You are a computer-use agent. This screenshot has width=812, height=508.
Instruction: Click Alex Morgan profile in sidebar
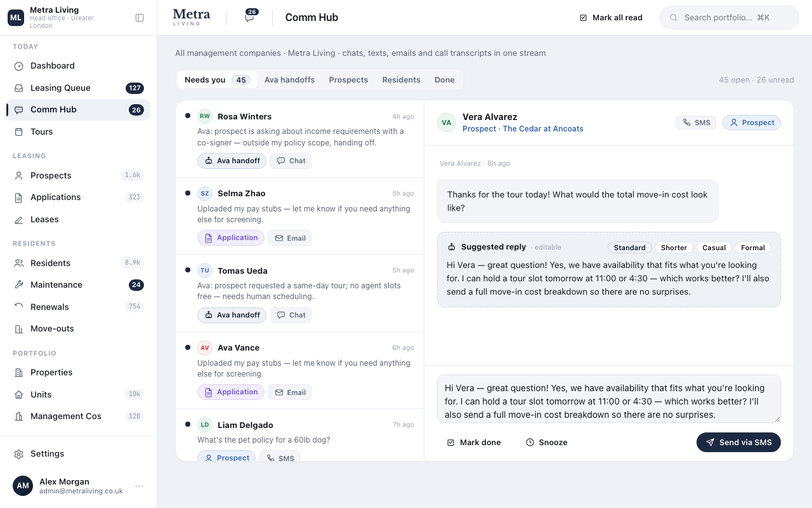[x=79, y=486]
